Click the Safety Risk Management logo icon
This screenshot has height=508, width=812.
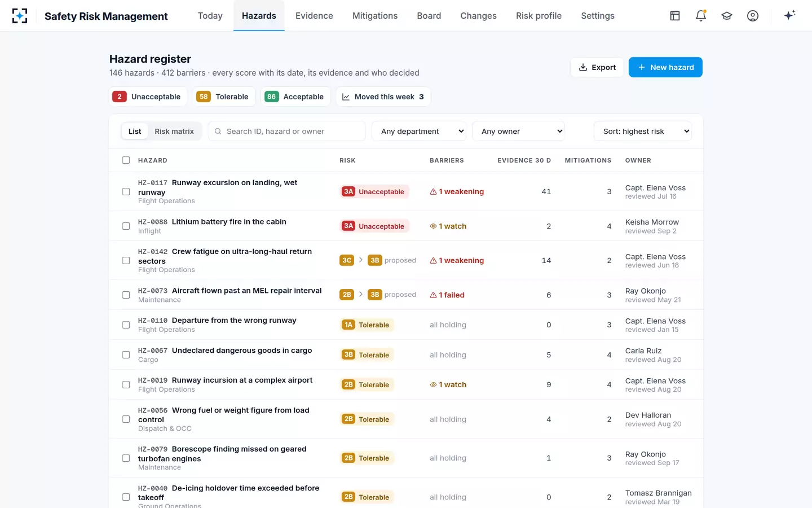click(x=20, y=16)
